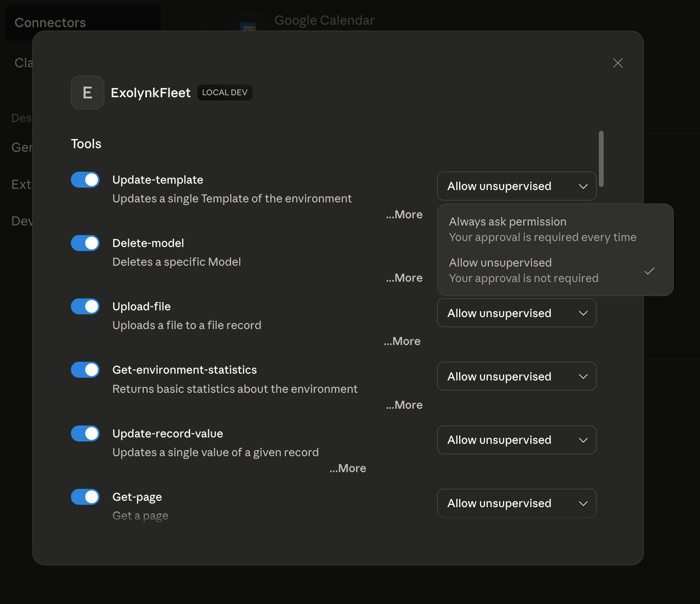This screenshot has height=604, width=700.
Task: Collapse the Update-template permission dropdown
Action: pyautogui.click(x=516, y=186)
